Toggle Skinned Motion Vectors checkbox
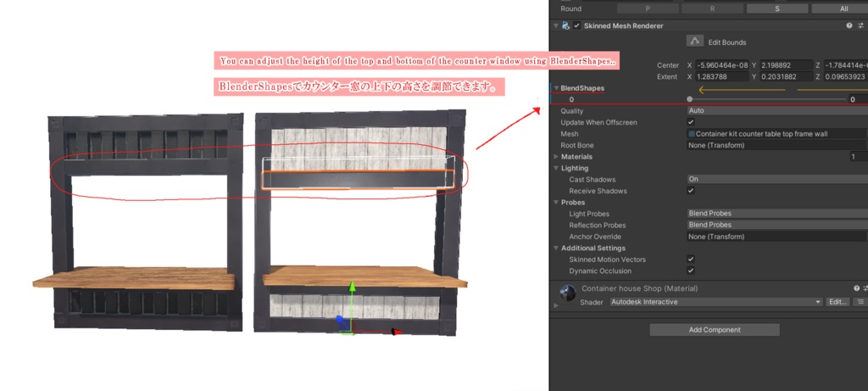 click(691, 260)
